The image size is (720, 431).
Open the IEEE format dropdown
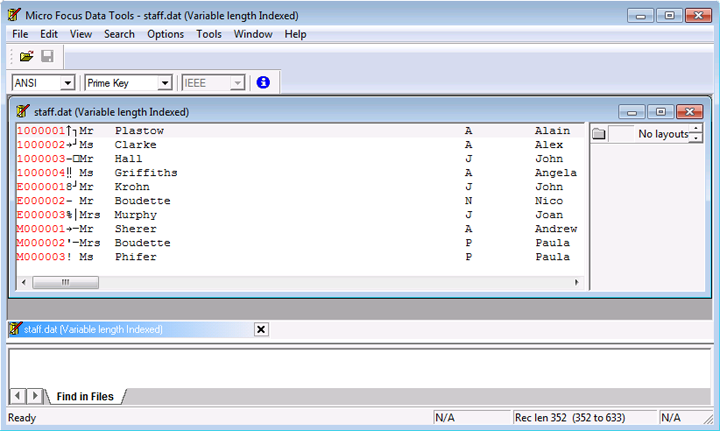tap(236, 83)
